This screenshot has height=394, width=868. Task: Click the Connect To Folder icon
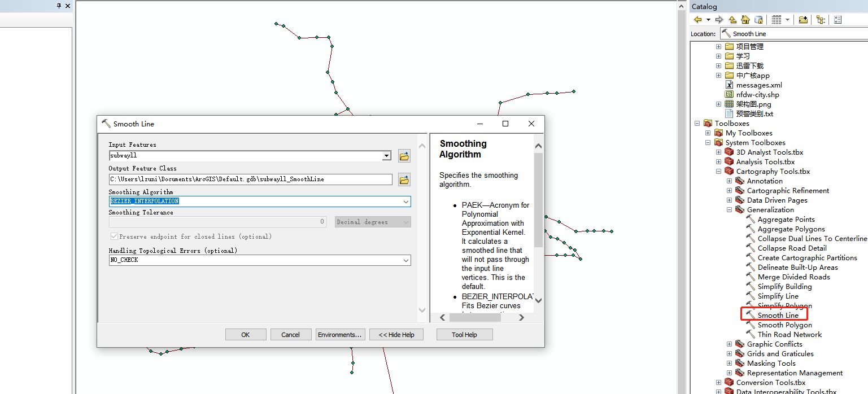click(x=803, y=20)
